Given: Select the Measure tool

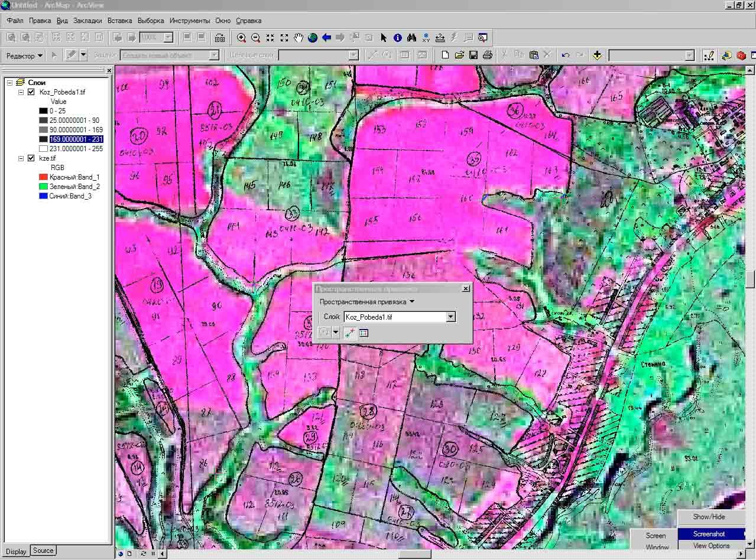Looking at the screenshot, I should 440,38.
